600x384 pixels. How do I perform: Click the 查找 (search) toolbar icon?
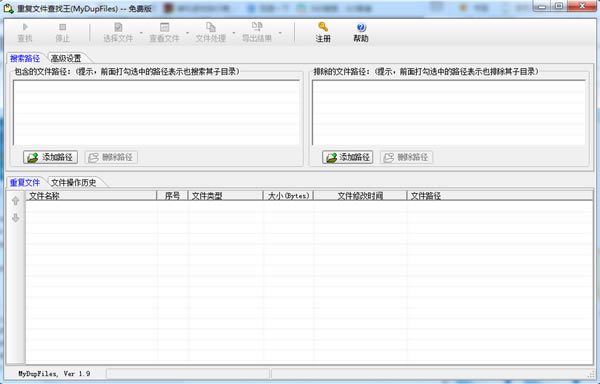click(x=25, y=33)
